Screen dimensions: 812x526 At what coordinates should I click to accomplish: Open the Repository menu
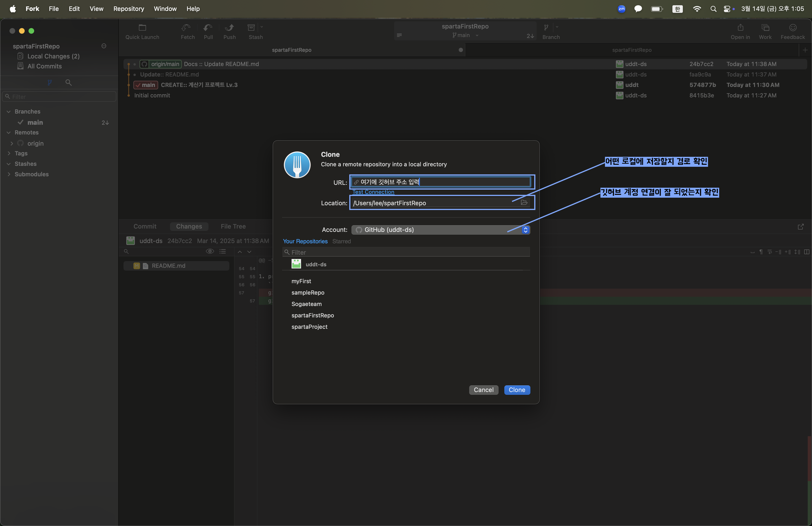(129, 9)
